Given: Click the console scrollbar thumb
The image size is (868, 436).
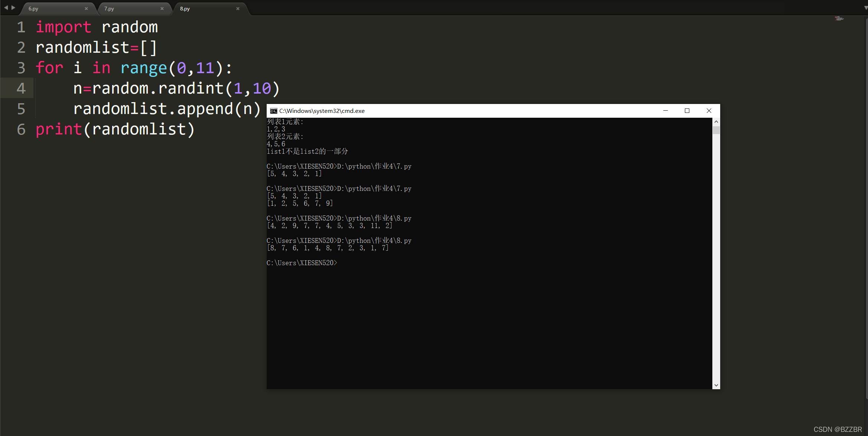Looking at the screenshot, I should (x=716, y=130).
